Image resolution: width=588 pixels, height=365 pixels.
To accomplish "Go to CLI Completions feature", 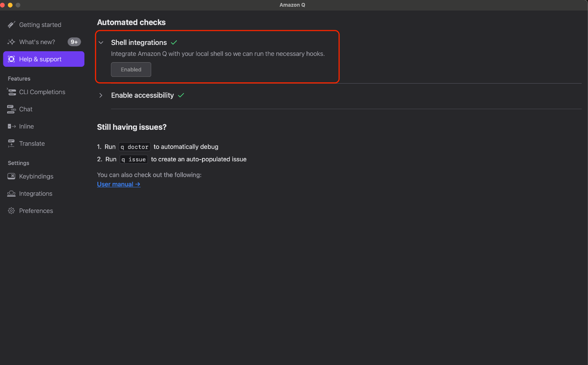I will pyautogui.click(x=44, y=92).
